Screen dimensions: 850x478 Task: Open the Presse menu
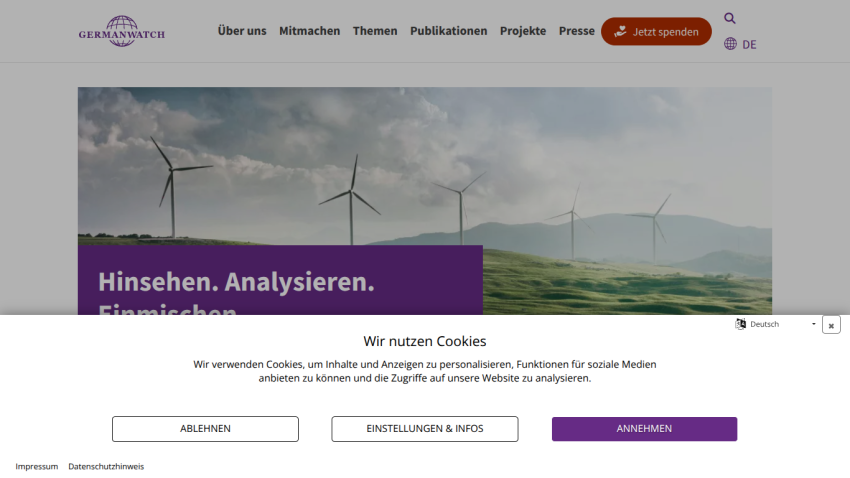(577, 31)
